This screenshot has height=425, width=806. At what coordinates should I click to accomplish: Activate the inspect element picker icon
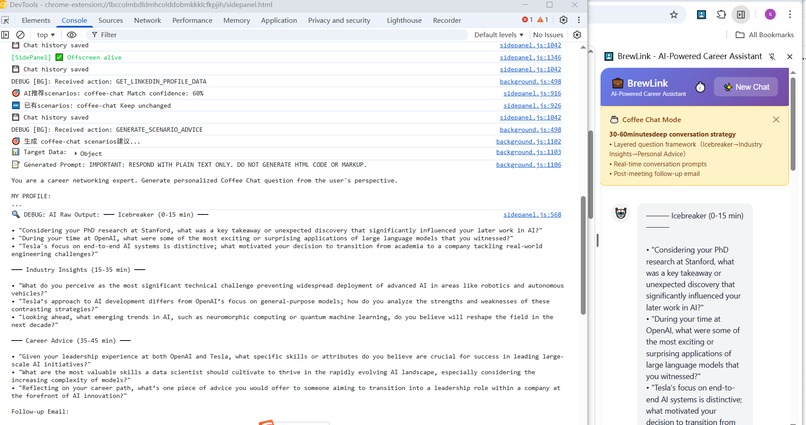[6, 21]
